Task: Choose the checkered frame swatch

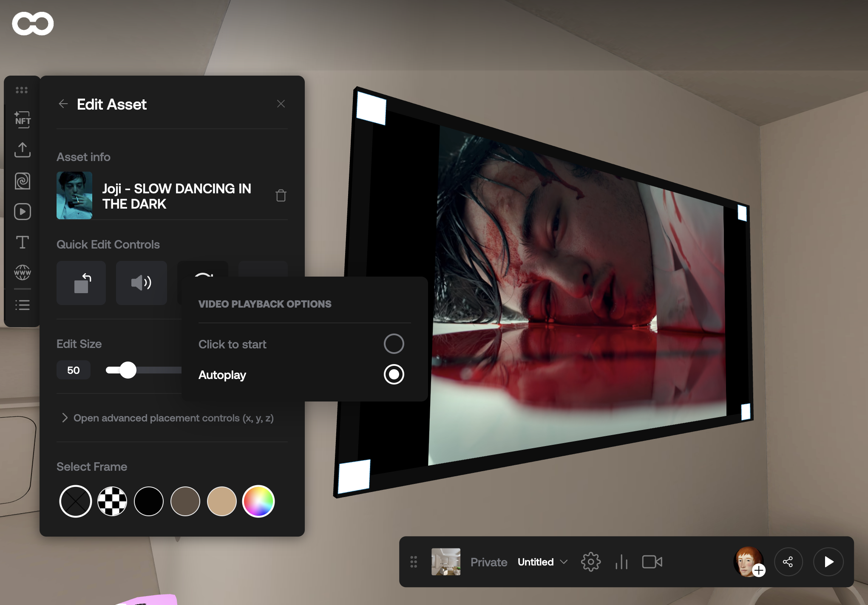Action: (112, 501)
